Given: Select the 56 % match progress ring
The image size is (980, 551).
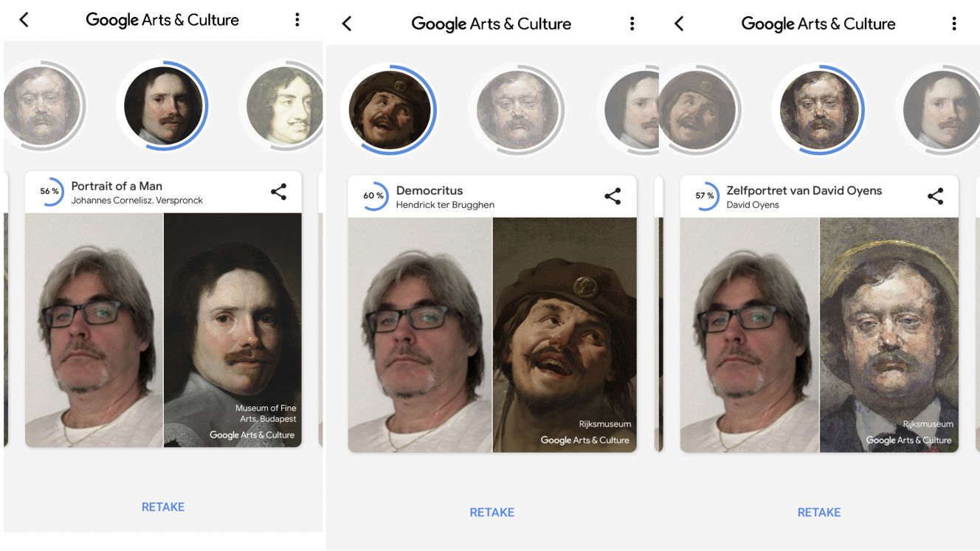Looking at the screenshot, I should click(x=49, y=192).
